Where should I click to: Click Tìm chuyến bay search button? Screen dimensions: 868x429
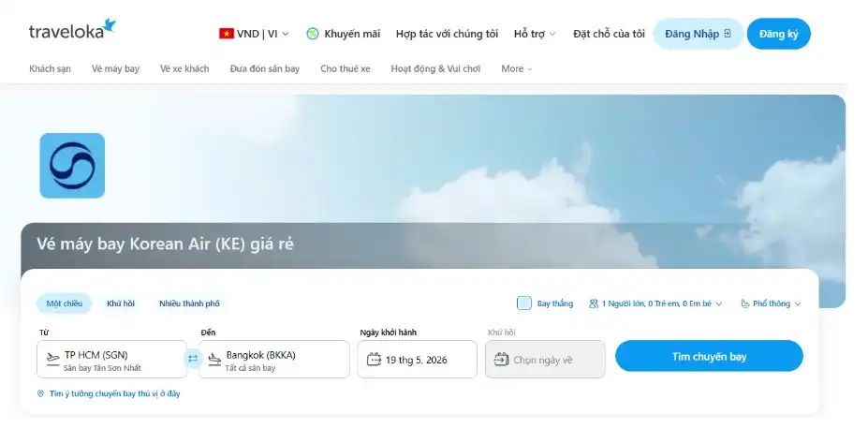coord(709,356)
